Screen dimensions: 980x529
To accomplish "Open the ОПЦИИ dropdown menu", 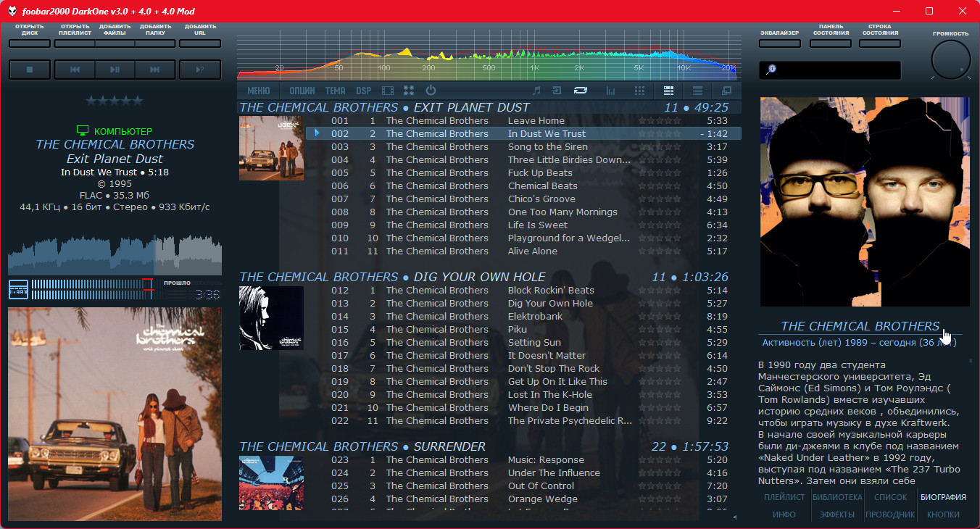I will point(302,91).
